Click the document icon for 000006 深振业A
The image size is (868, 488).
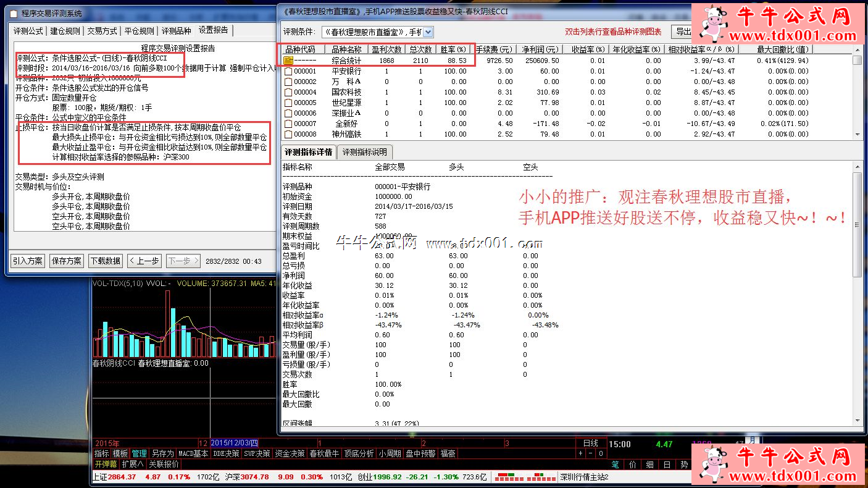(x=288, y=113)
